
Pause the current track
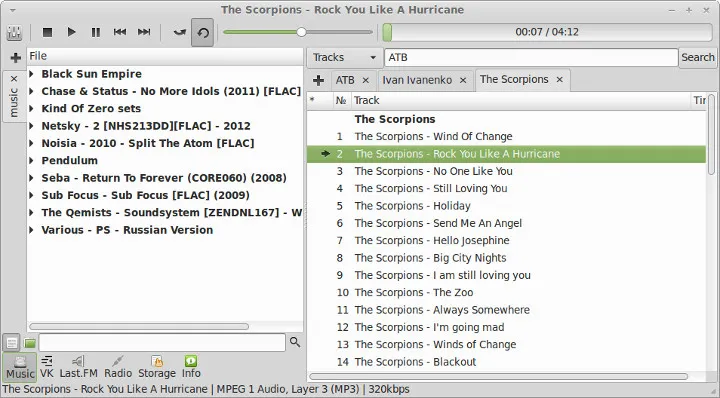coord(96,32)
